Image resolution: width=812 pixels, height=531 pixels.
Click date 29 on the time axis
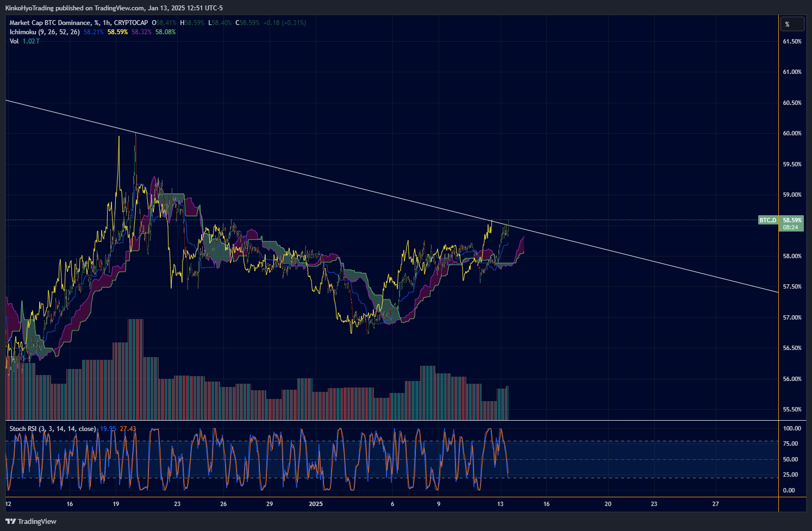pyautogui.click(x=270, y=504)
